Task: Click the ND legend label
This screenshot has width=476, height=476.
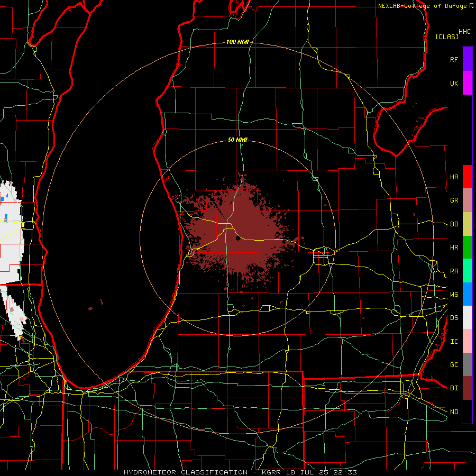Action: click(x=454, y=411)
